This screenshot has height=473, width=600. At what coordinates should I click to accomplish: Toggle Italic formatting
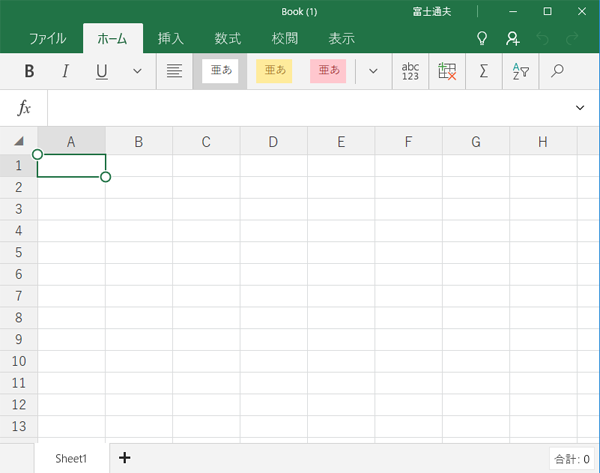(65, 71)
